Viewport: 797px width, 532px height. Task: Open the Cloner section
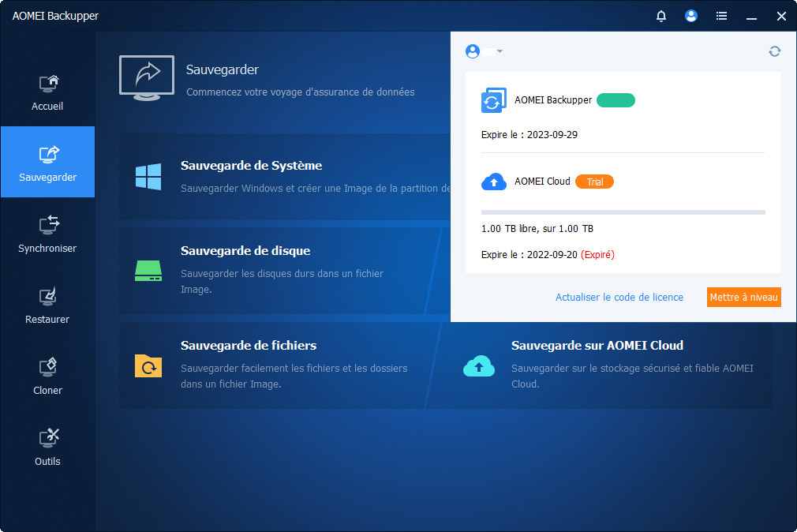point(47,377)
